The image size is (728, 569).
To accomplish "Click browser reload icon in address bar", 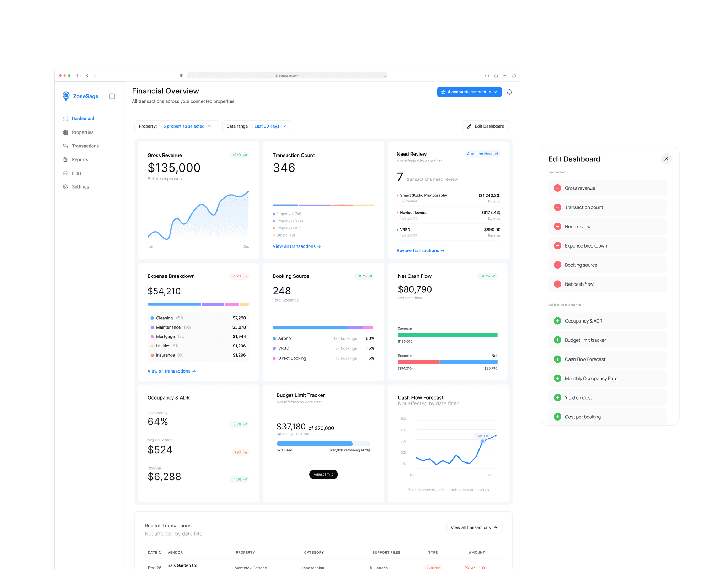I will click(x=385, y=76).
